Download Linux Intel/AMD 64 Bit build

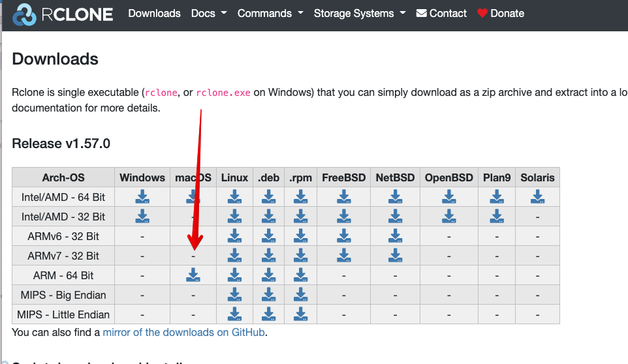(x=235, y=197)
